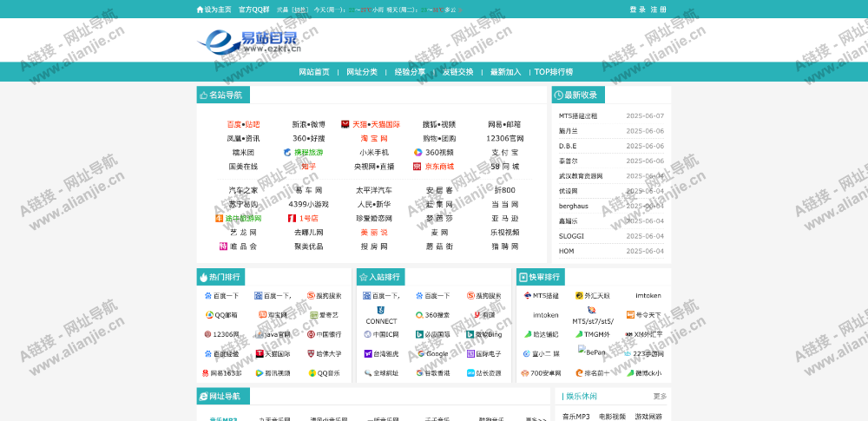
Task: Click the 微软Bing icon
Action: click(470, 334)
